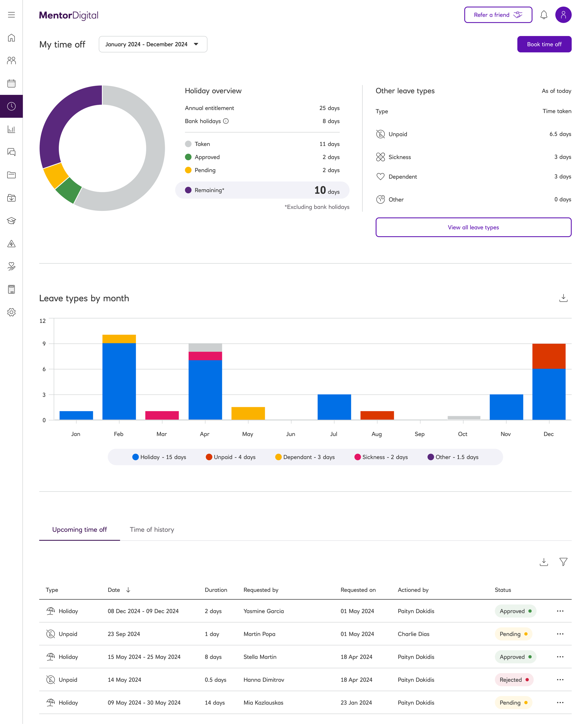
Task: Click the Remaining row in holiday overview
Action: (262, 190)
